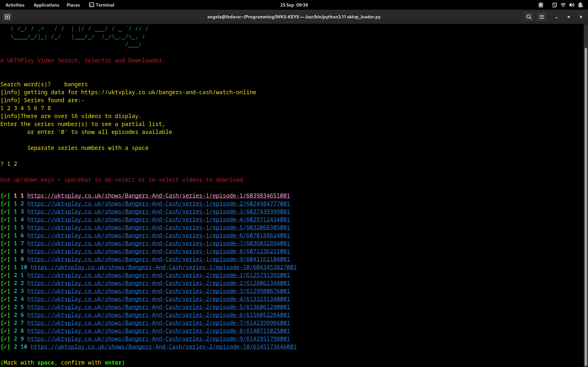Open a new terminal tab icon
The image size is (588, 367).
coord(7,17)
